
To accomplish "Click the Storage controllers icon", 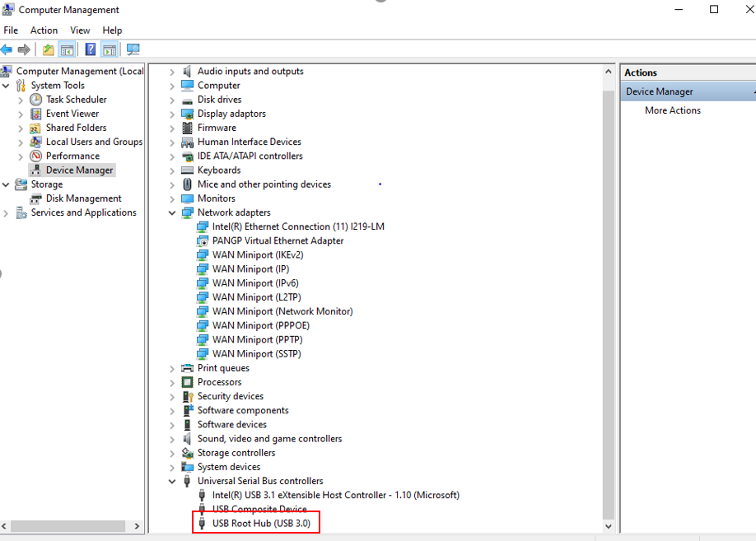I will [x=187, y=453].
